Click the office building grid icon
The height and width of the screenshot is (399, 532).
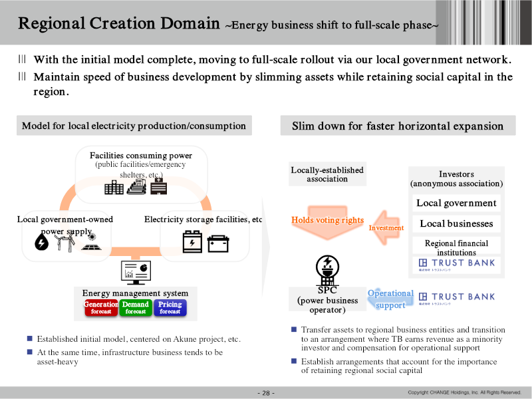pyautogui.click(x=114, y=188)
